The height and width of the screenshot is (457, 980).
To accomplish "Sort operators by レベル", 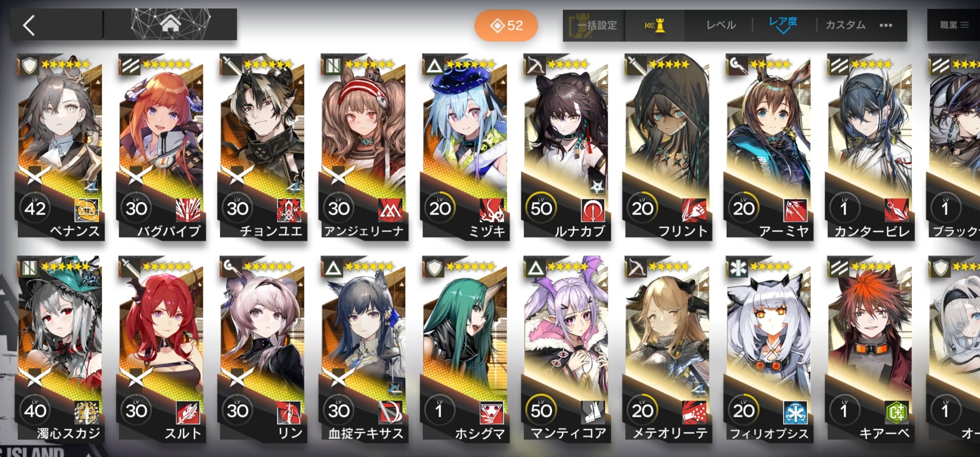I will [721, 25].
